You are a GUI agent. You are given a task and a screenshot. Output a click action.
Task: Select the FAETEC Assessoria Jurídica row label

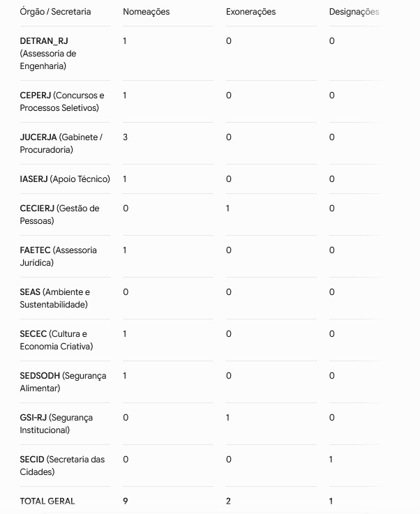(59, 257)
